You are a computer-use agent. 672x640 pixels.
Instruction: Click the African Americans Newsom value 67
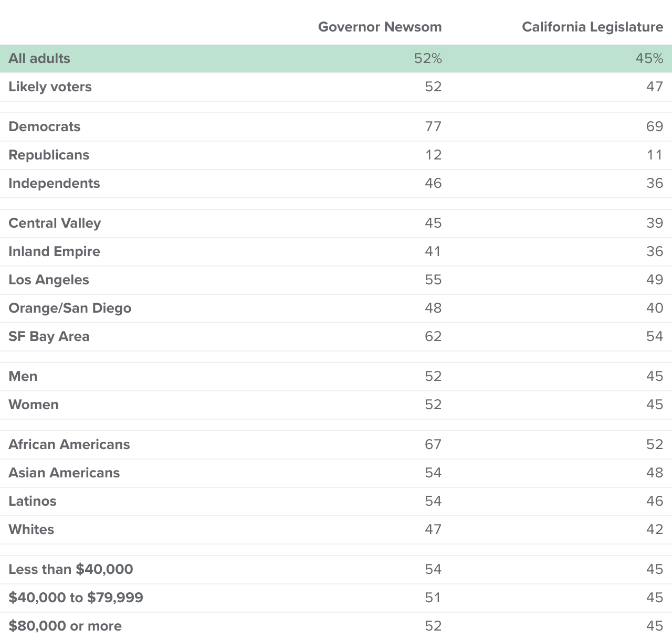(x=433, y=444)
